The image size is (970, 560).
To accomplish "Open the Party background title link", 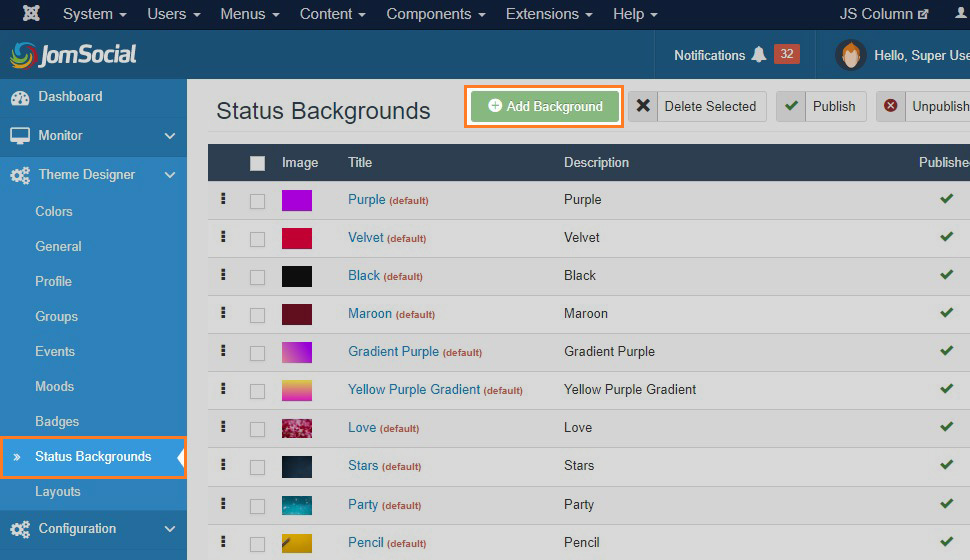I will (x=363, y=504).
